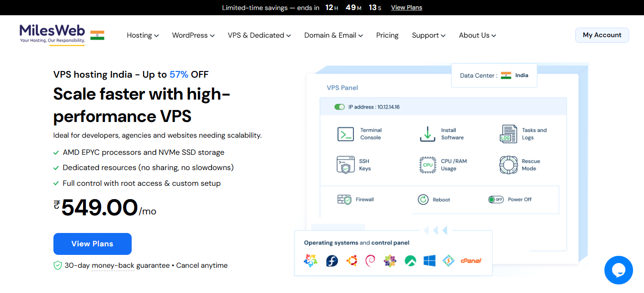Go to the Pricing menu item
The width and height of the screenshot is (644, 293).
387,35
